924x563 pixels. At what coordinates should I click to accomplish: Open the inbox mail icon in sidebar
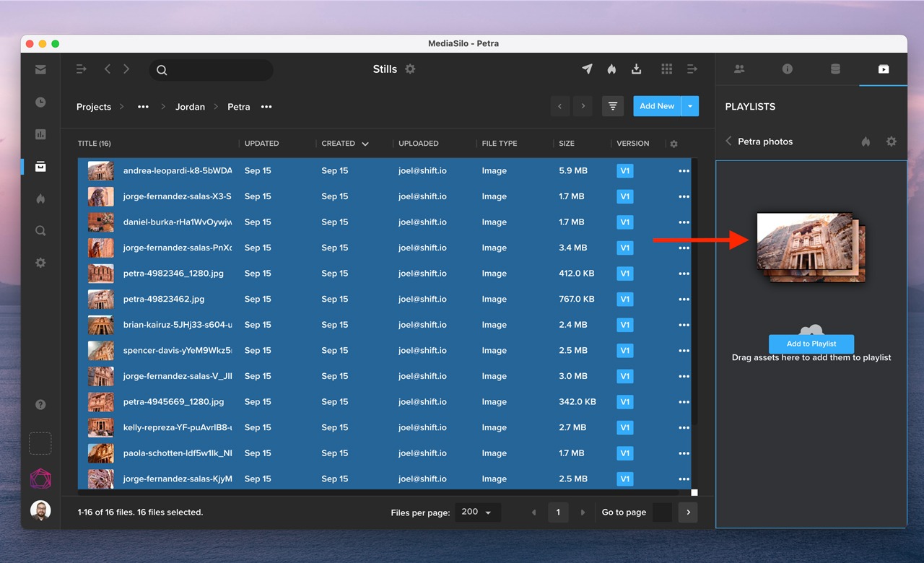click(x=40, y=69)
